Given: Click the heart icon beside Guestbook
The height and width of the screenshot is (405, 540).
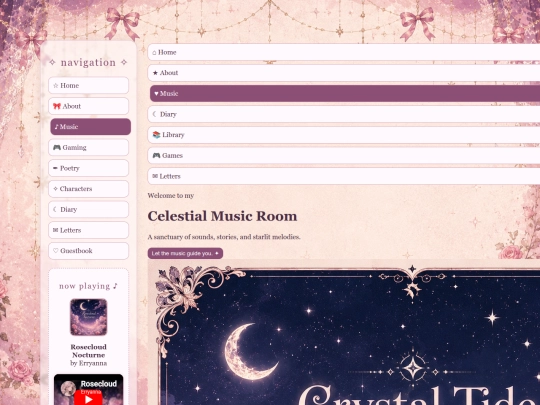Looking at the screenshot, I should pos(55,251).
